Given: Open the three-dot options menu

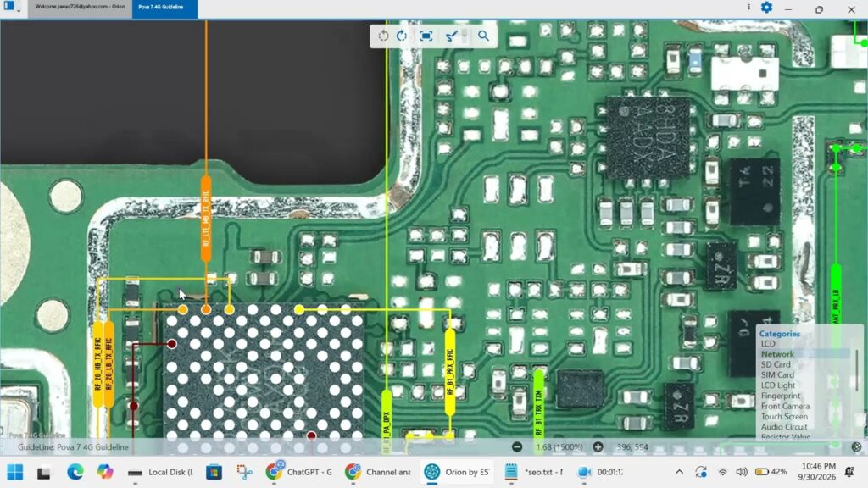Looking at the screenshot, I should coord(749,7).
